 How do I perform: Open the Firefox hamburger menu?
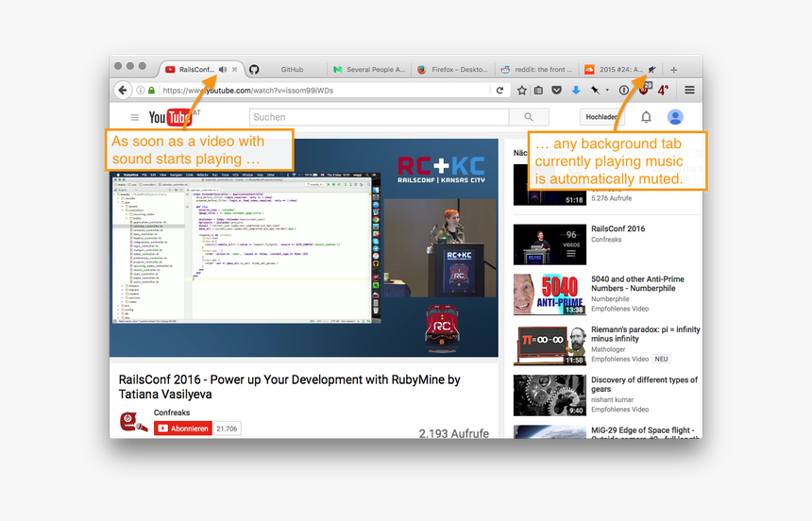pyautogui.click(x=690, y=90)
